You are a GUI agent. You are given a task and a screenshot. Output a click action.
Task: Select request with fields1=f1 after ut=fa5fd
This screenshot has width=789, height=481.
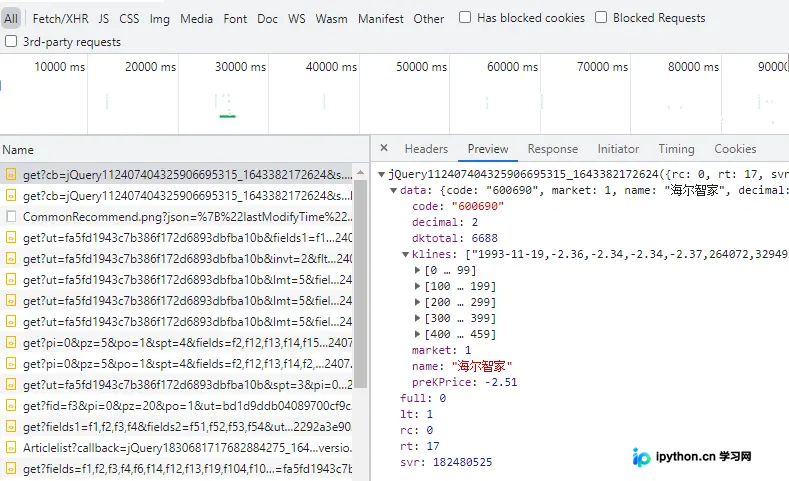pos(177,237)
